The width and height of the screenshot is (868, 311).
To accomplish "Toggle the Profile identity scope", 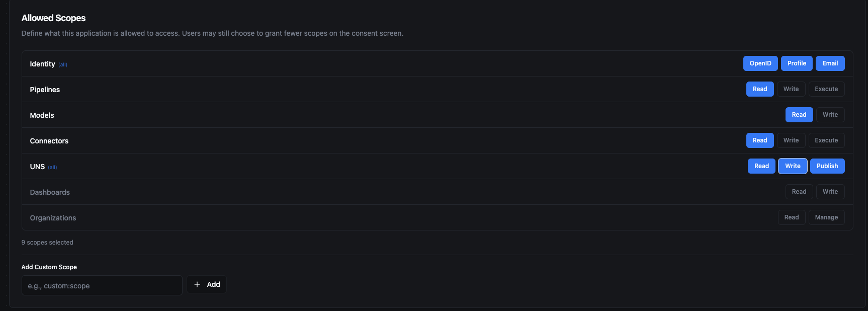I will point(797,63).
